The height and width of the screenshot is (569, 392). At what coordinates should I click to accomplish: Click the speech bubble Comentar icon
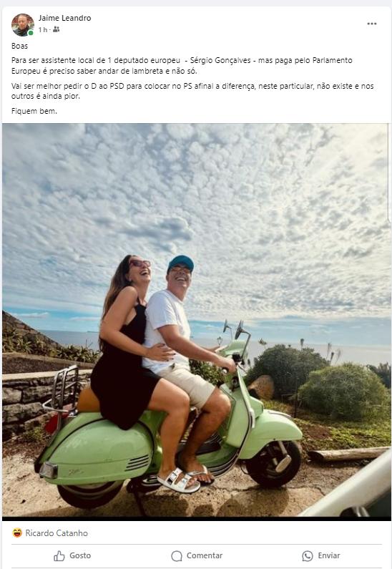click(x=177, y=555)
